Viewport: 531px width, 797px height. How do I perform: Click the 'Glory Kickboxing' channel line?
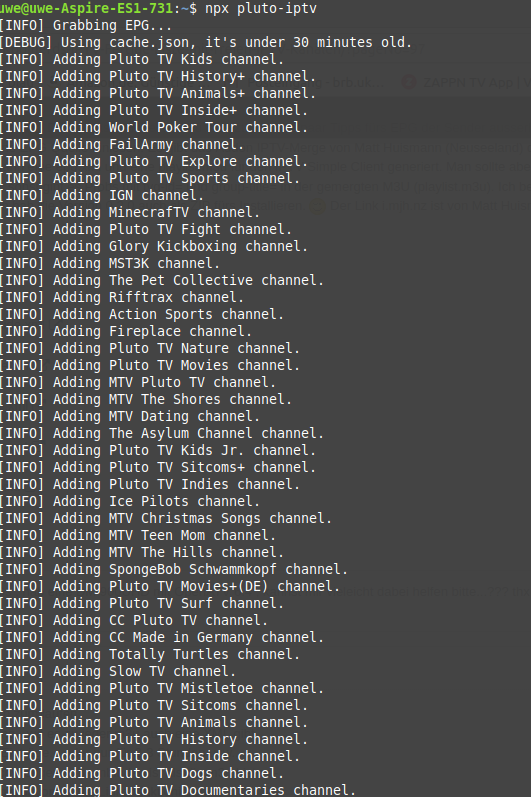[154, 247]
